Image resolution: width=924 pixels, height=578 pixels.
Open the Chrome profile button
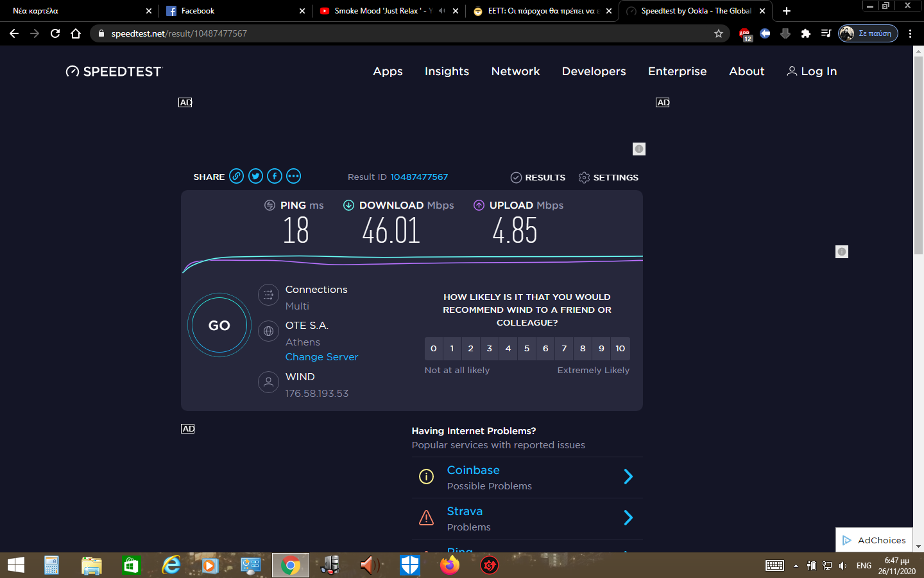click(868, 33)
